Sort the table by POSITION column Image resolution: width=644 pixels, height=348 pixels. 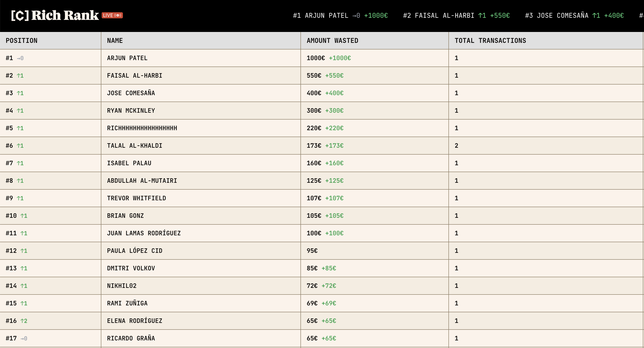pos(22,40)
